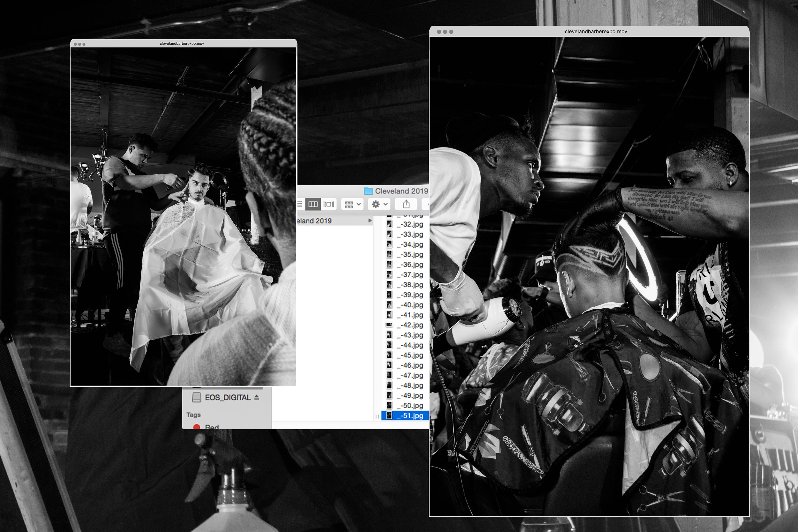The image size is (798, 532).
Task: Select file _-49.jpg
Action: [405, 396]
